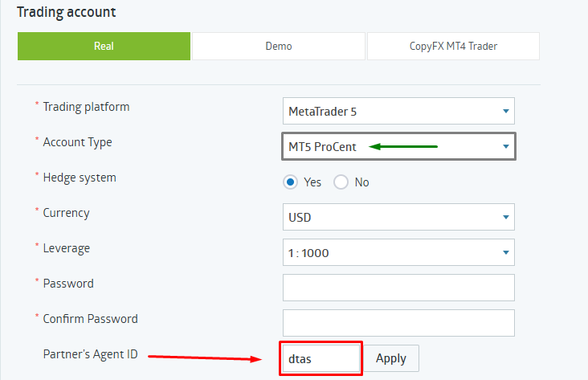Click the "Currency" label text
The height and width of the screenshot is (380, 588).
point(66,213)
